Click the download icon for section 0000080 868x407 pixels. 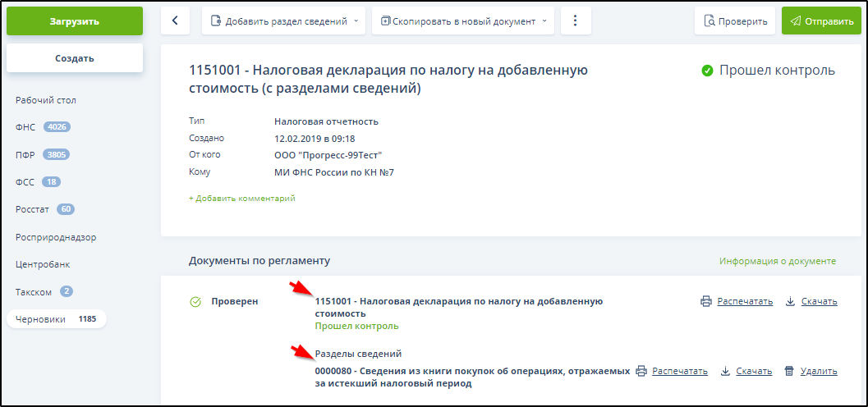pyautogui.click(x=725, y=371)
